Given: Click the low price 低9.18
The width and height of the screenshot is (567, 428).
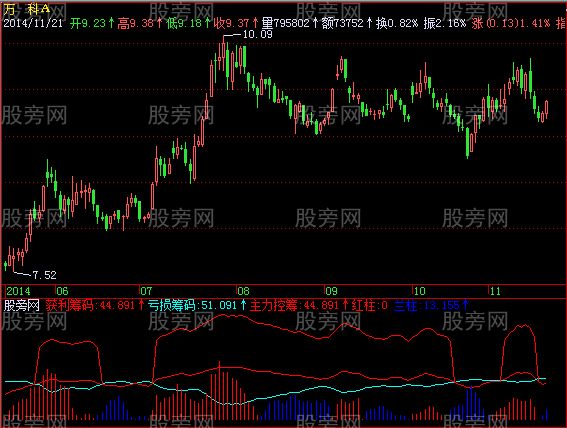Looking at the screenshot, I should click(x=183, y=23).
